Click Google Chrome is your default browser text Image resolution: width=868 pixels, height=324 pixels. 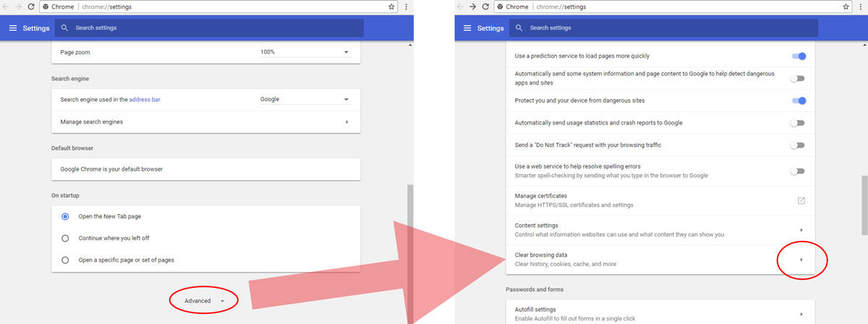(x=111, y=169)
